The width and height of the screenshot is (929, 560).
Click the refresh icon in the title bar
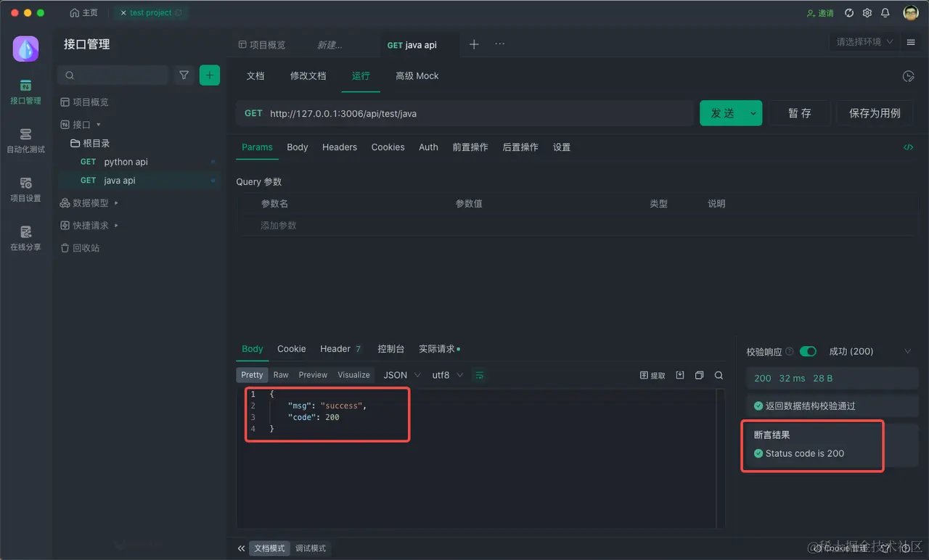pos(849,13)
